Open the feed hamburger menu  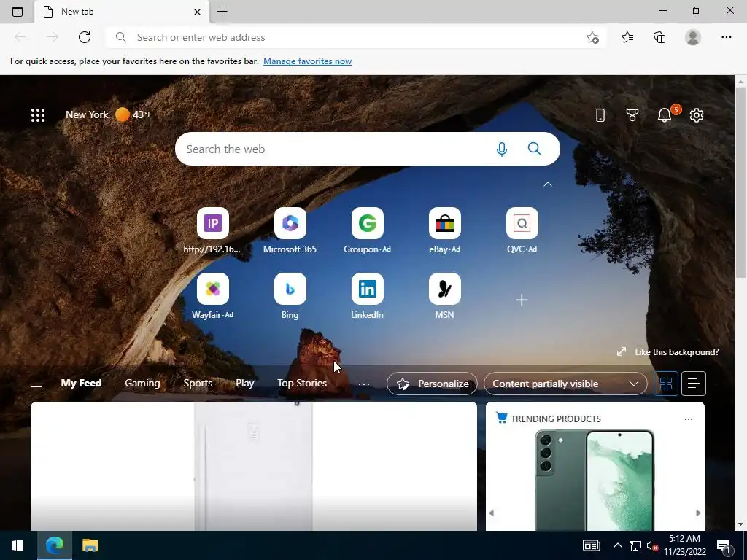tap(36, 384)
